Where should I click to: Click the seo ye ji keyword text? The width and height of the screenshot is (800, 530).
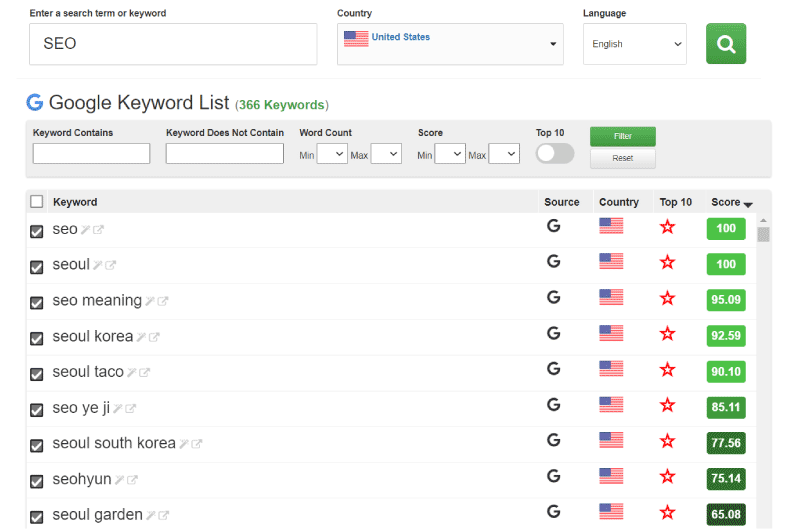tap(81, 408)
